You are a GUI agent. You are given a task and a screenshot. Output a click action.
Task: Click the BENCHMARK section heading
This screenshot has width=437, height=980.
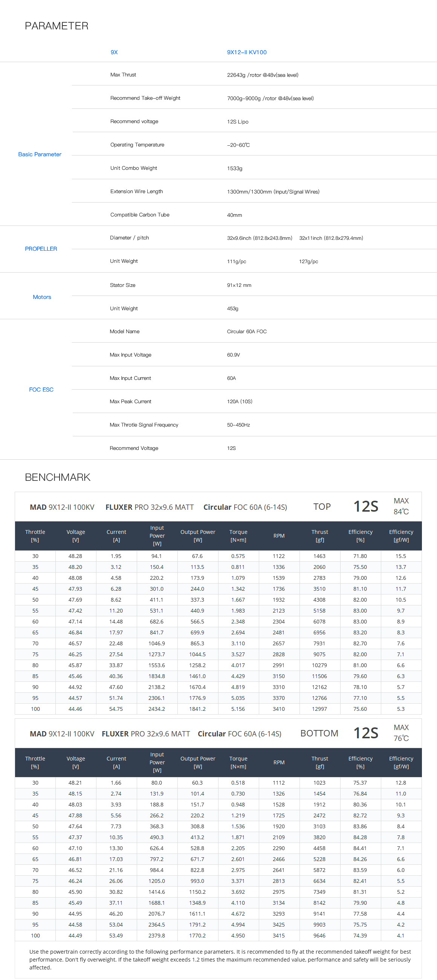[x=58, y=477]
